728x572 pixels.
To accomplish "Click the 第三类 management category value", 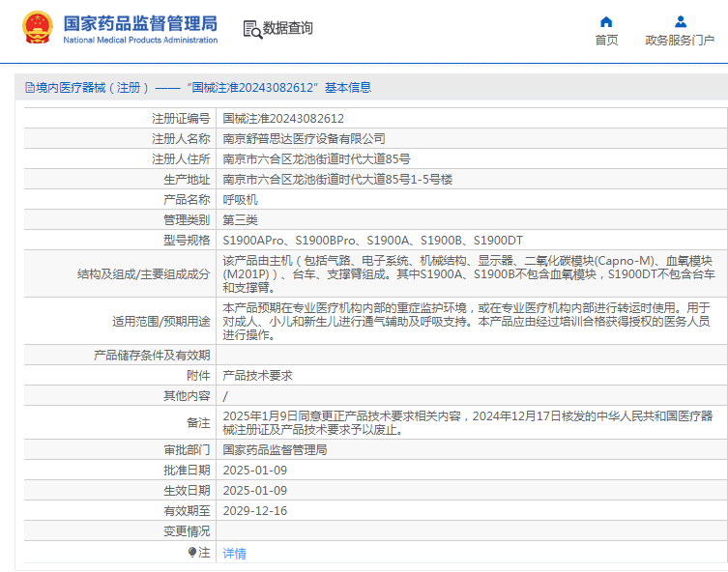I will 241,220.
